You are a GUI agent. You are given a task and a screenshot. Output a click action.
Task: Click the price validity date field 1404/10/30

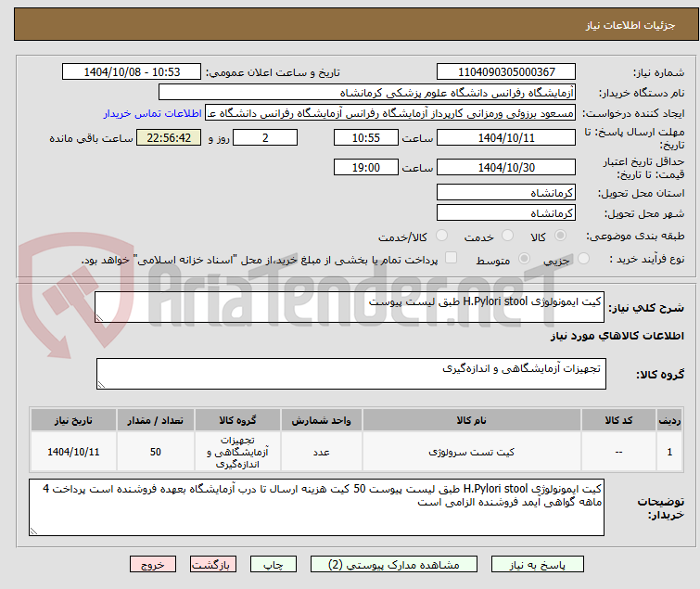[506, 167]
